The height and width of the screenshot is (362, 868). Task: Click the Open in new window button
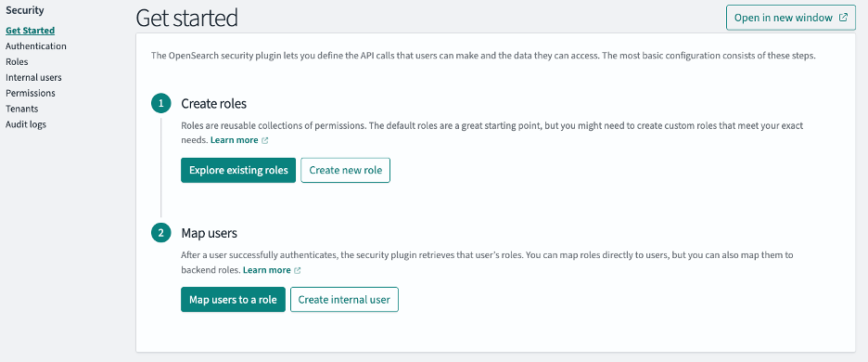790,18
